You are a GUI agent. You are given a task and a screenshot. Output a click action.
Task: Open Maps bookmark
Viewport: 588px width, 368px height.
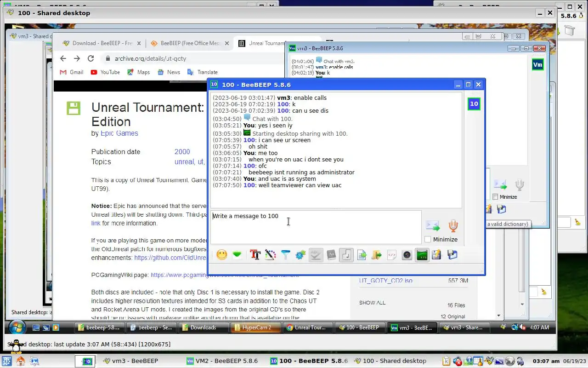click(x=138, y=72)
